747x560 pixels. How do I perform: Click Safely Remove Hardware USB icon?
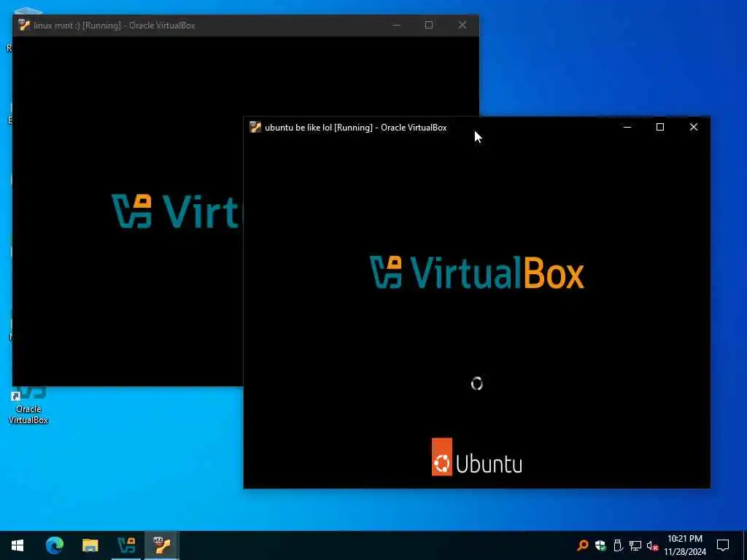(x=618, y=545)
